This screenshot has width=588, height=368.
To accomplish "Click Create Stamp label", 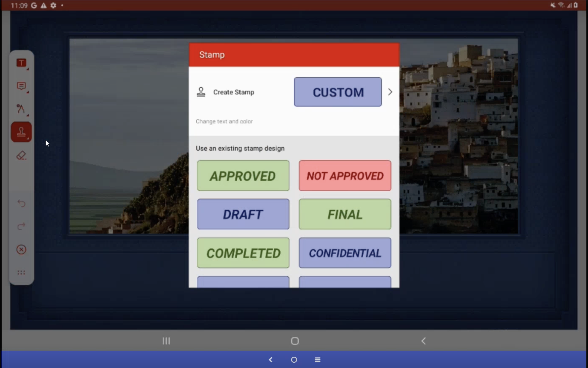I will [x=233, y=92].
